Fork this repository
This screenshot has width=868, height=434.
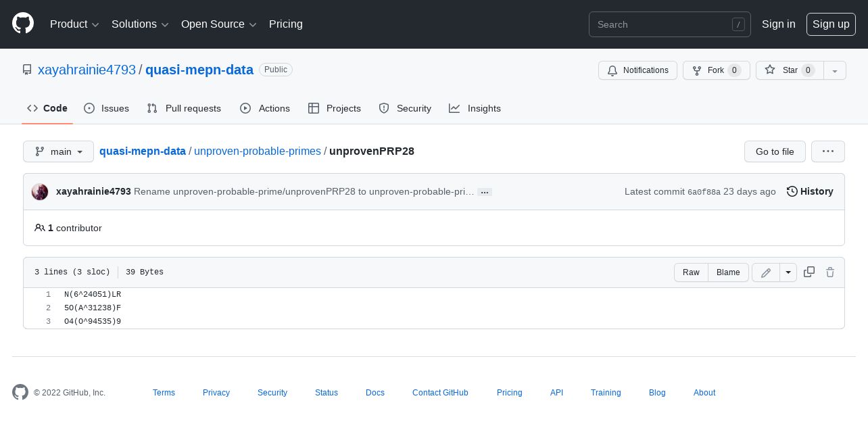click(x=716, y=70)
